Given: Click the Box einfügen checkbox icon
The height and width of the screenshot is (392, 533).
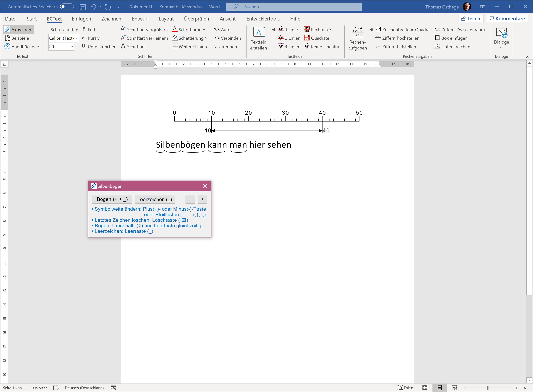Looking at the screenshot, I should tap(437, 38).
